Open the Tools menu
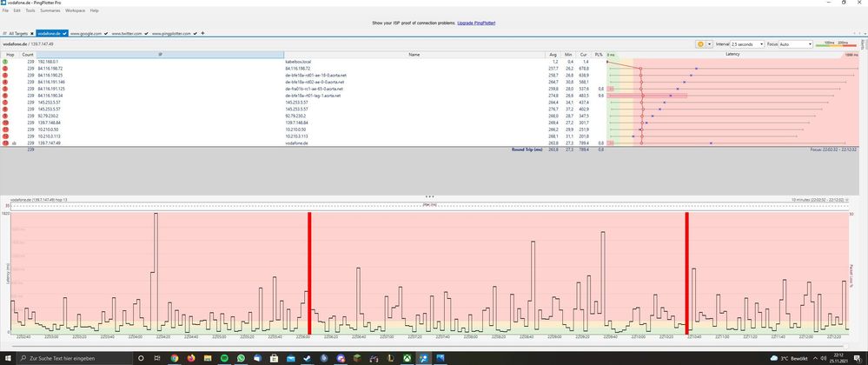The image size is (868, 365). tap(30, 10)
